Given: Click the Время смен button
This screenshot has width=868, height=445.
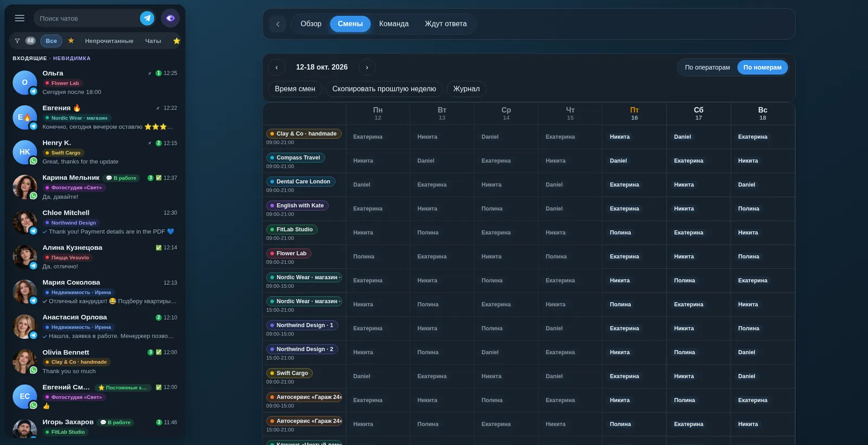Looking at the screenshot, I should coord(295,89).
